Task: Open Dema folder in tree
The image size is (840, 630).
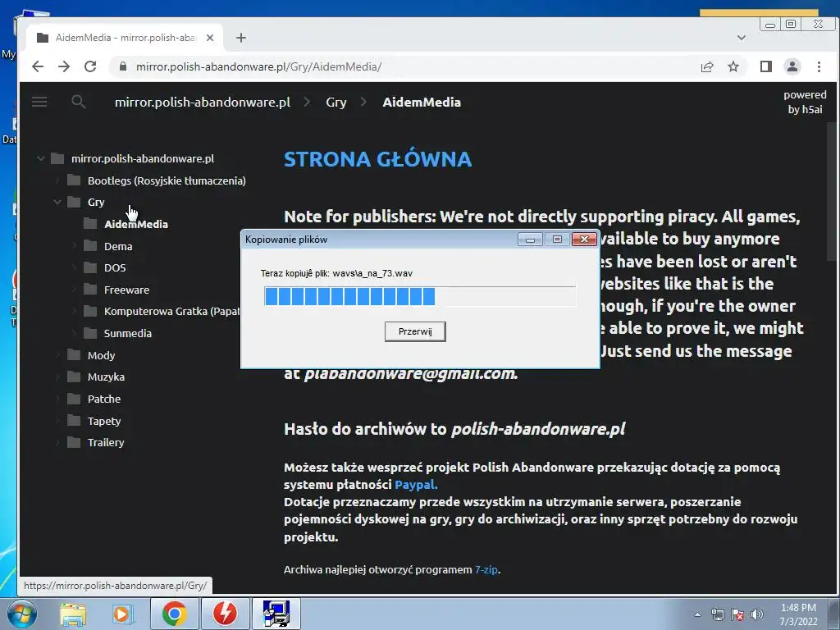Action: click(118, 246)
